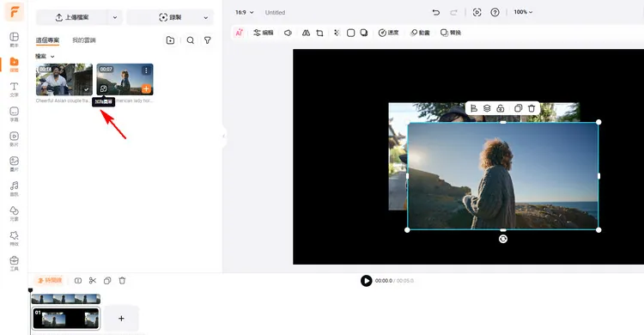Open the Photos sidebar panel
This screenshot has width=644, height=335.
pyautogui.click(x=14, y=163)
